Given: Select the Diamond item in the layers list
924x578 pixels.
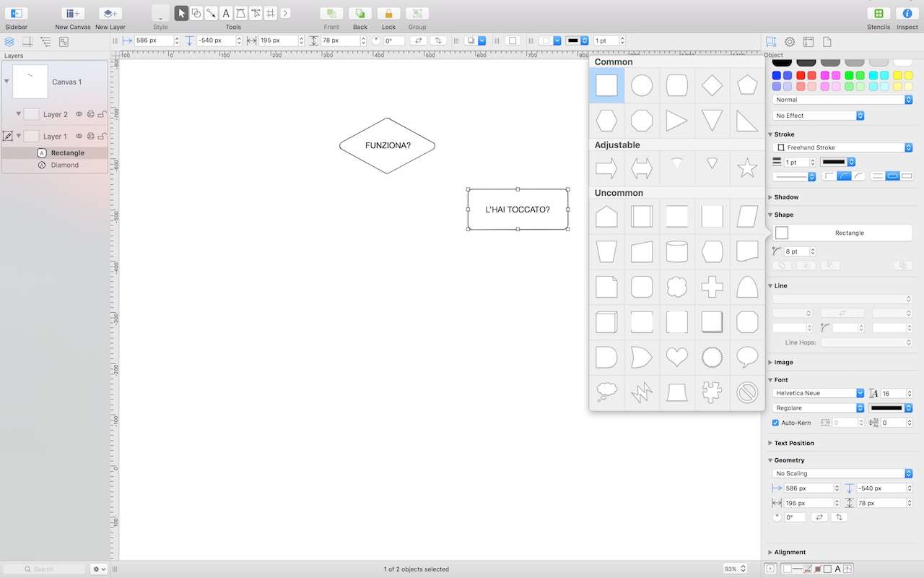Looking at the screenshot, I should click(x=64, y=165).
